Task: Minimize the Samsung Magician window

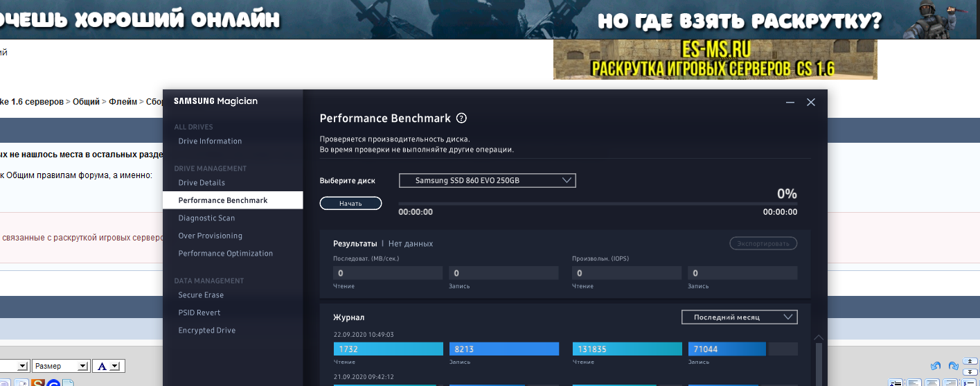Action: tap(790, 103)
